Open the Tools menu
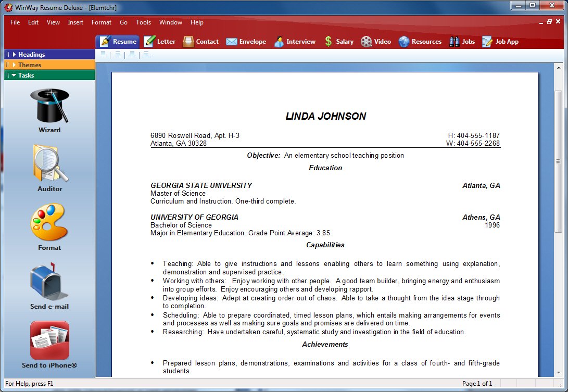568x392 pixels. pyautogui.click(x=143, y=22)
